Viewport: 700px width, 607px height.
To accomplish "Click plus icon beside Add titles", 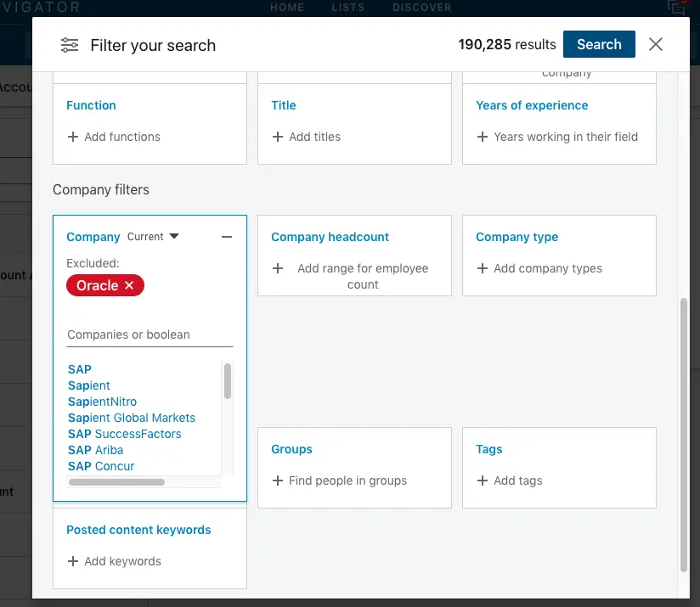I will click(278, 137).
